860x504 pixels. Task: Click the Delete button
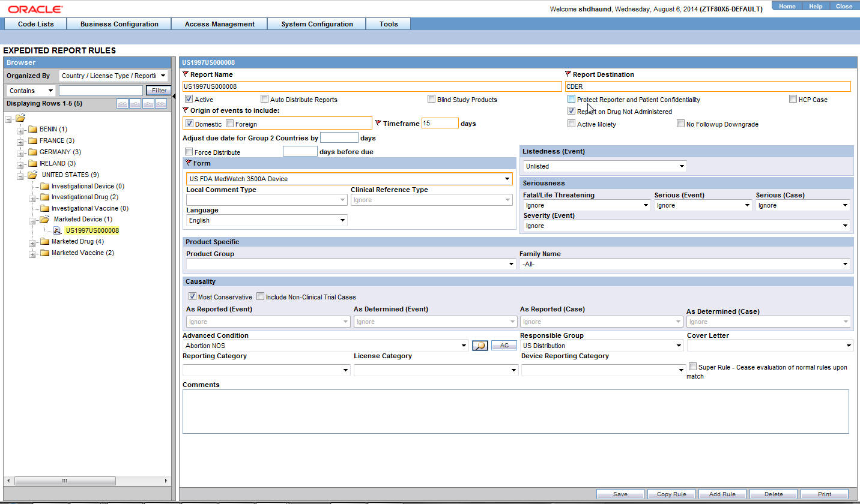tap(774, 494)
